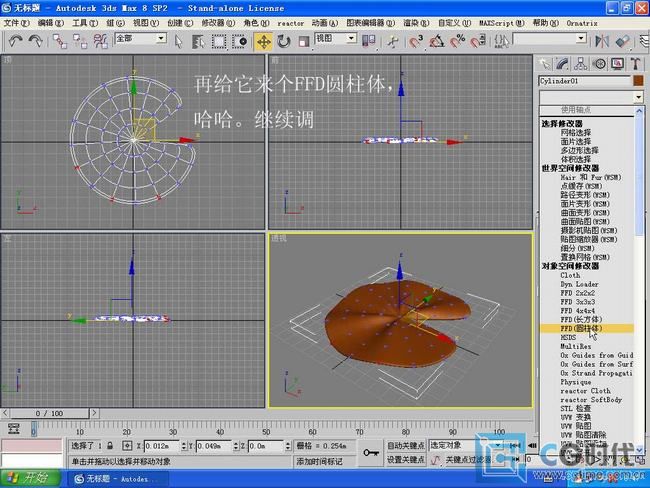Click the Undo arrow icon
The width and height of the screenshot is (650, 488).
(x=16, y=41)
